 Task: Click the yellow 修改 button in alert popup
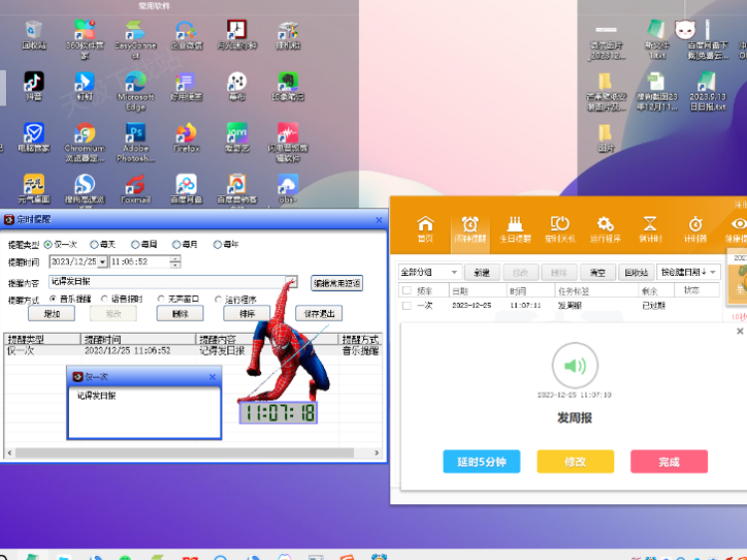click(x=575, y=461)
